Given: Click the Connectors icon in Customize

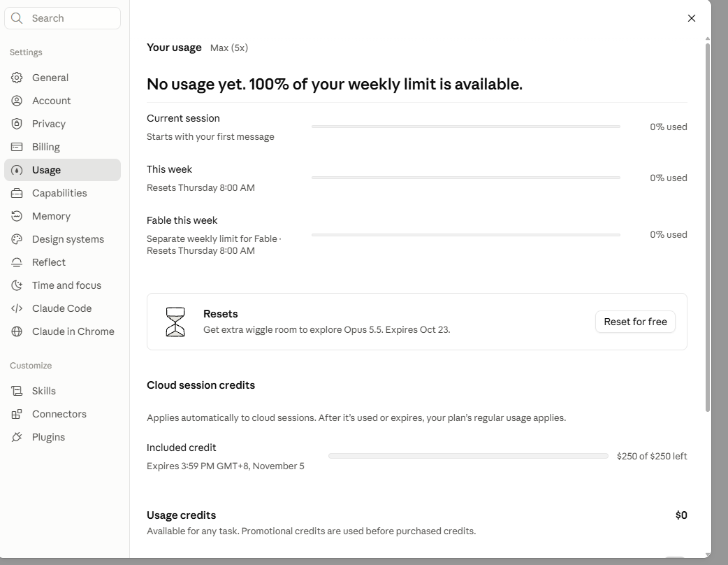Looking at the screenshot, I should (x=17, y=414).
